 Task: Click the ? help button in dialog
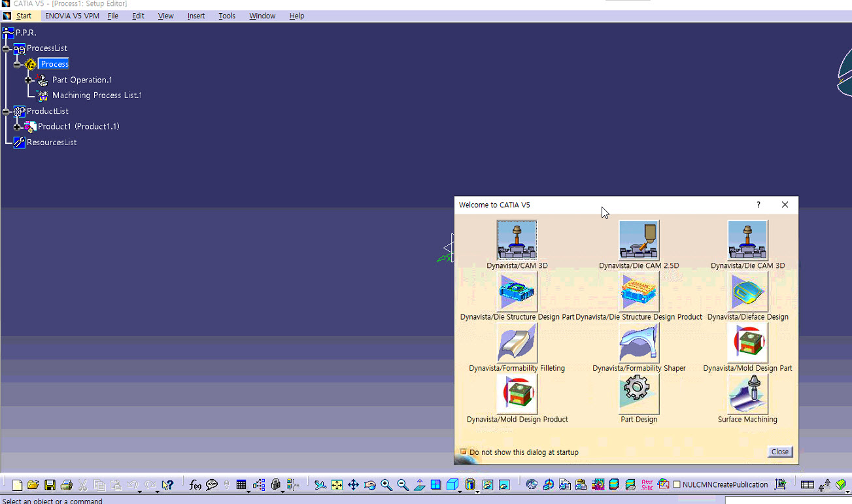pyautogui.click(x=758, y=205)
